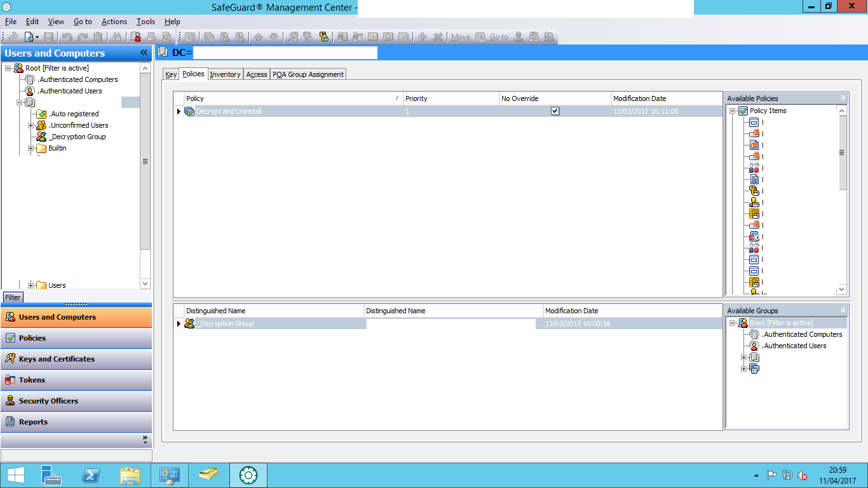The width and height of the screenshot is (868, 488).
Task: Click the Security Officers navigation icon
Action: coord(10,400)
